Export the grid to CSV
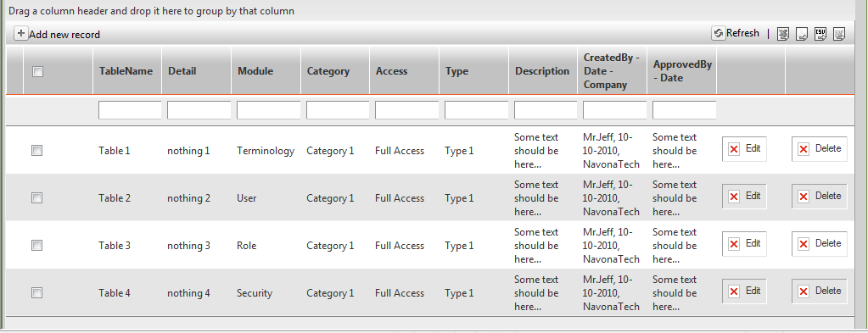 [x=820, y=34]
